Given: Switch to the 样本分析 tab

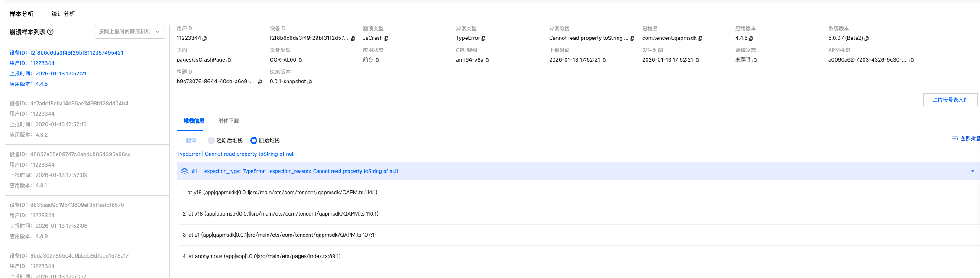Looking at the screenshot, I should point(22,14).
